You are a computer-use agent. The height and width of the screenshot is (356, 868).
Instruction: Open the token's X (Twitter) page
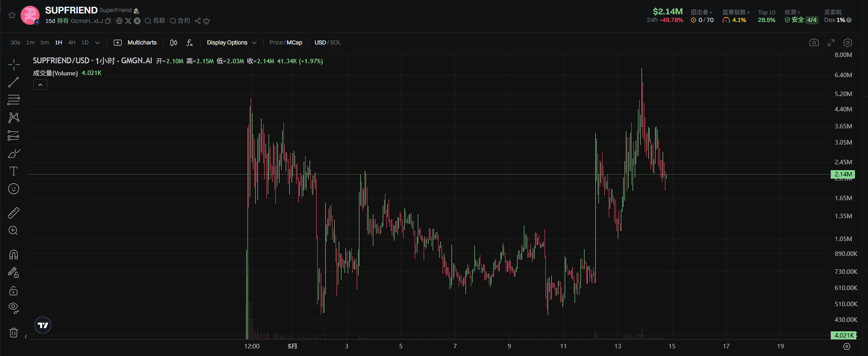(x=128, y=21)
